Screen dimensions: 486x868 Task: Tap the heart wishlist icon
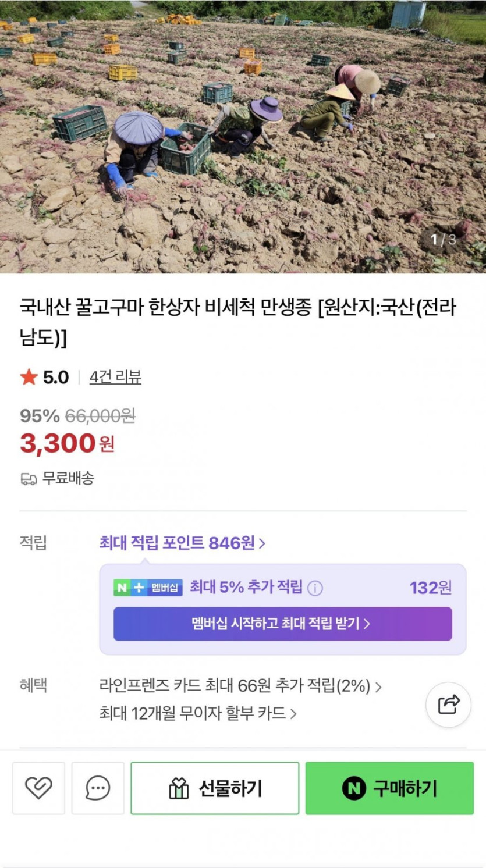click(38, 788)
